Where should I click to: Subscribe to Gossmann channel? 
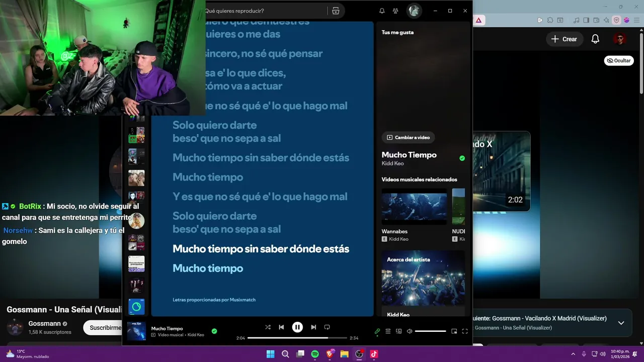[x=103, y=328]
